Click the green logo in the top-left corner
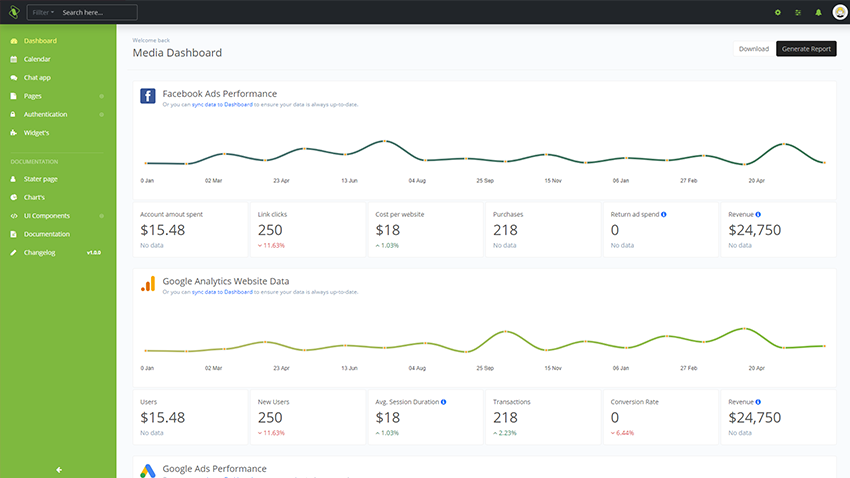The width and height of the screenshot is (850, 478). [x=13, y=12]
